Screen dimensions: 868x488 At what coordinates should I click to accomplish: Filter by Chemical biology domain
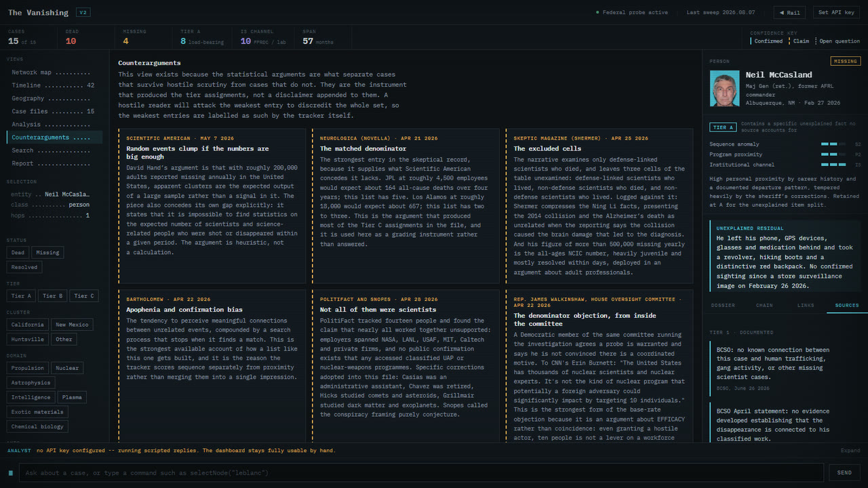[x=37, y=426]
